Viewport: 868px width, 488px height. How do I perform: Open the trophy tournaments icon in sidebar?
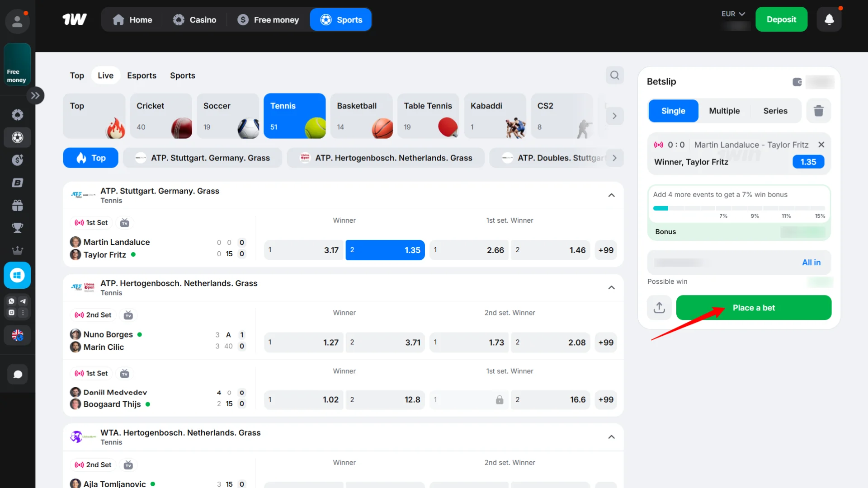pyautogui.click(x=17, y=228)
